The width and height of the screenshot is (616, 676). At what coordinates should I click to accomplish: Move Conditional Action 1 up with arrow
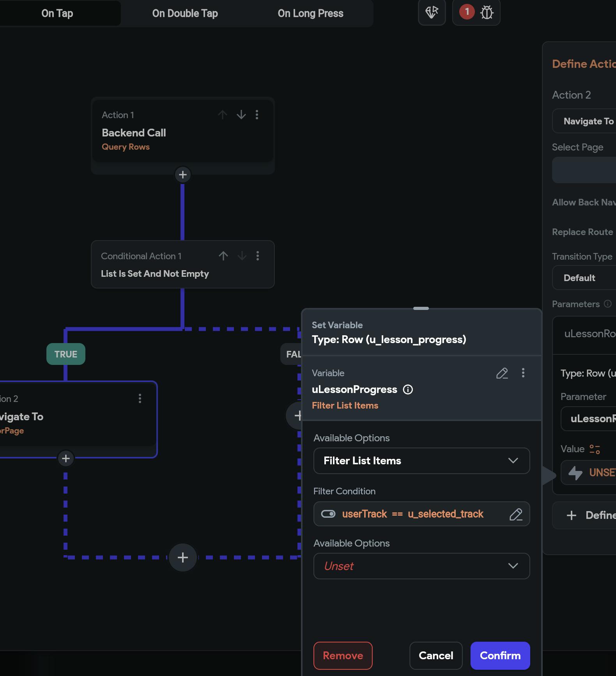click(223, 256)
